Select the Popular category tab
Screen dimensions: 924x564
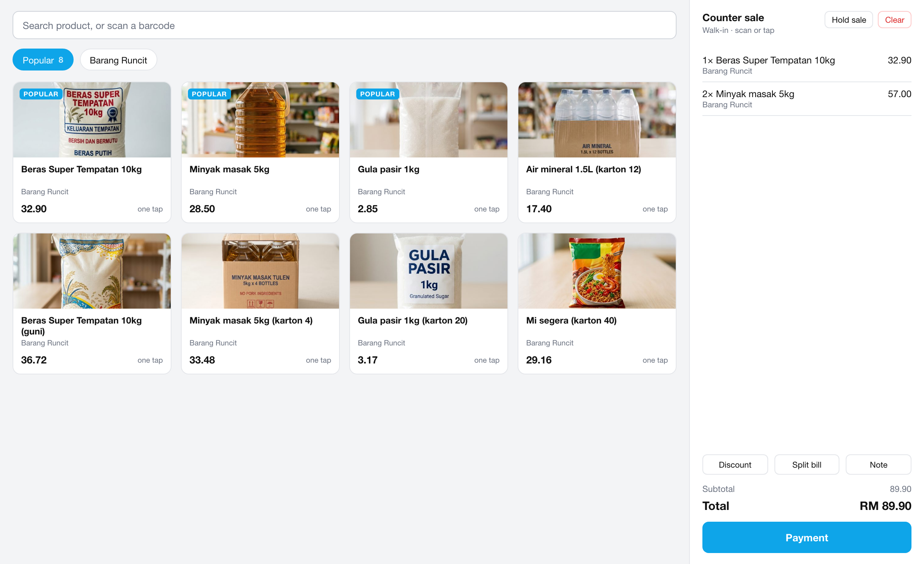pyautogui.click(x=43, y=60)
